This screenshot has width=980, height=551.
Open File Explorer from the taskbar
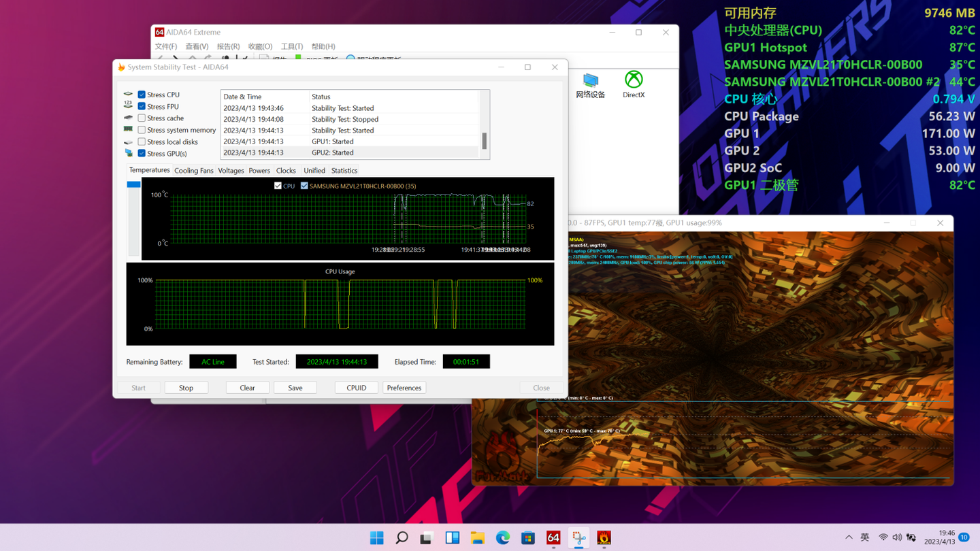(477, 538)
